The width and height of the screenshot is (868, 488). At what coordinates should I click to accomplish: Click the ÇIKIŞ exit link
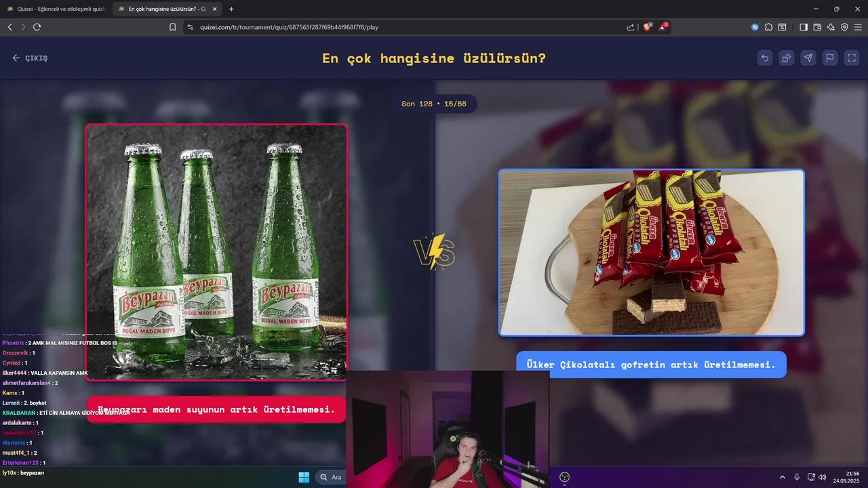30,58
